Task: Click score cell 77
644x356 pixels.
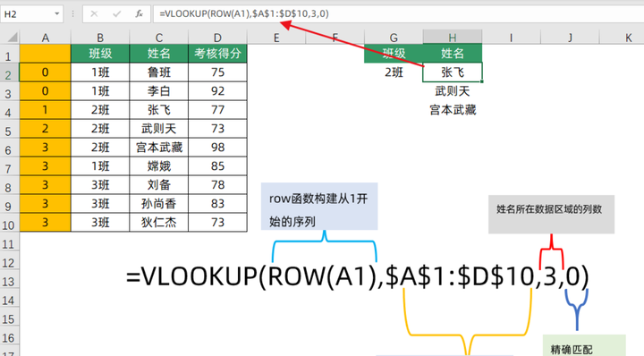Action: [217, 110]
